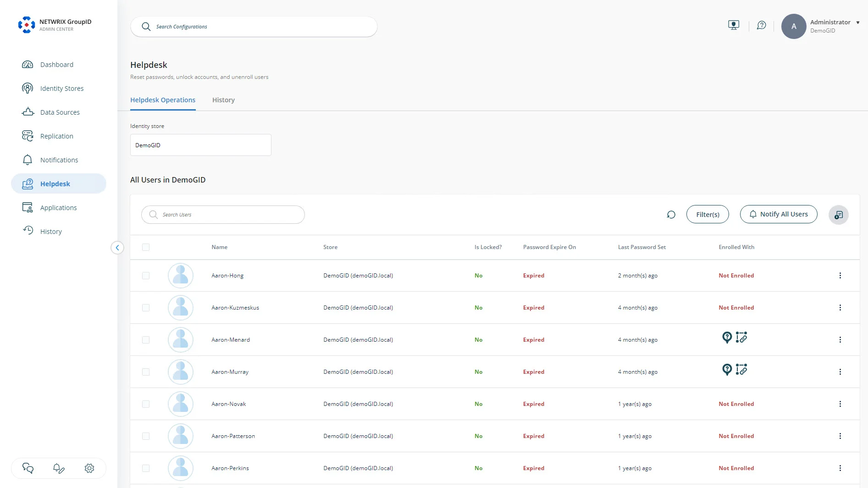Check the box for Aaron-Patterson
The width and height of the screenshot is (868, 488).
[x=146, y=436]
